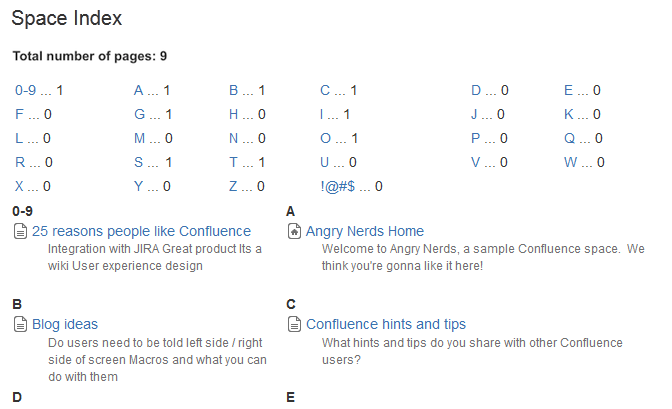This screenshot has height=409, width=672.
Task: Select index letter G
Action: 140,114
